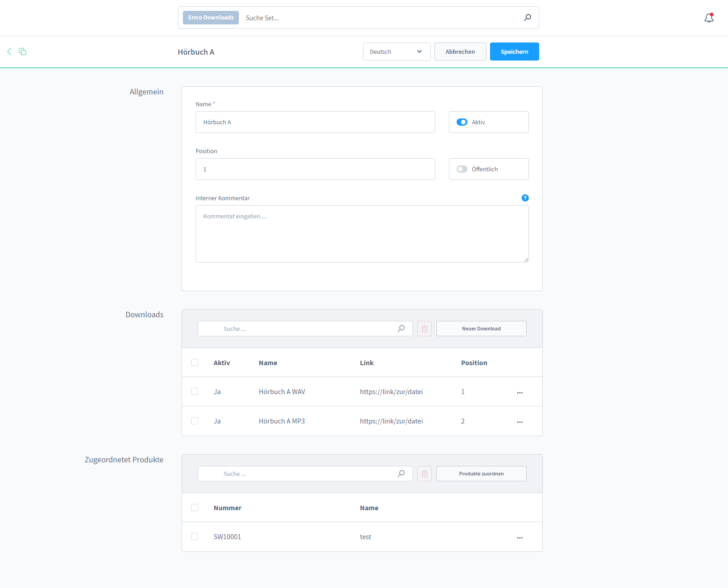The width and height of the screenshot is (728, 588).
Task: Click the duplicate set icon
Action: click(x=23, y=52)
